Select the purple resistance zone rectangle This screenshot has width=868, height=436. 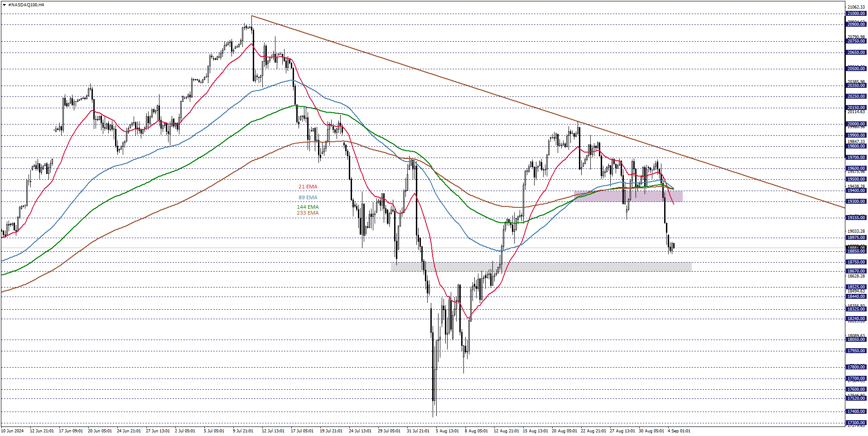click(628, 196)
